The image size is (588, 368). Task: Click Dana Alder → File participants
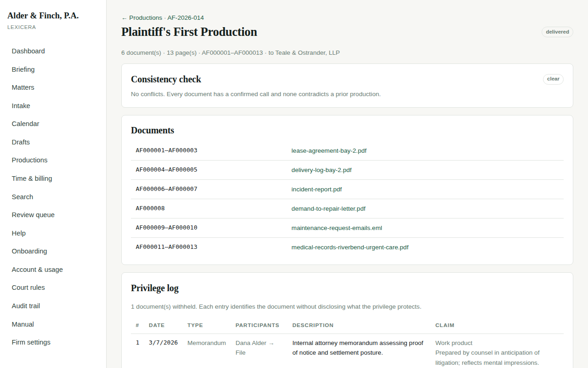coord(254,348)
